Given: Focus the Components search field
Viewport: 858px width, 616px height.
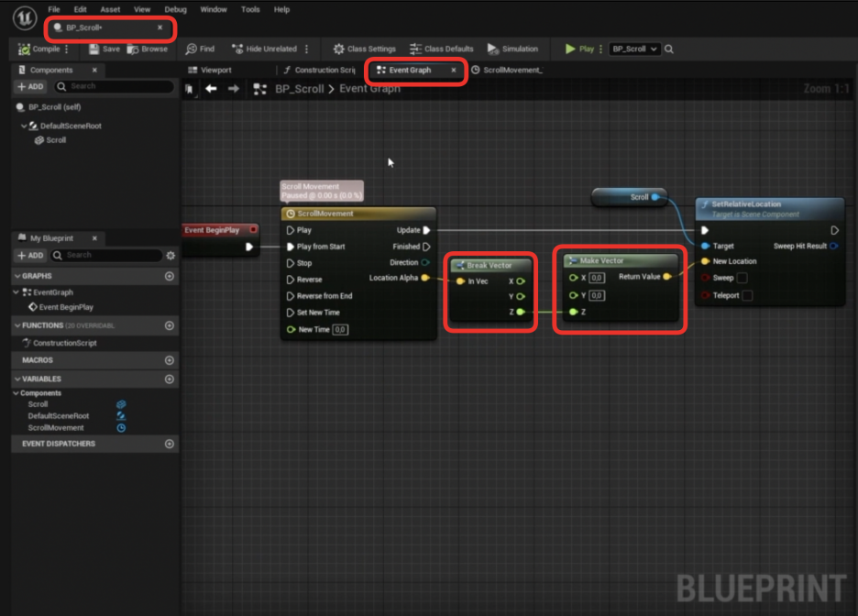Looking at the screenshot, I should (115, 86).
